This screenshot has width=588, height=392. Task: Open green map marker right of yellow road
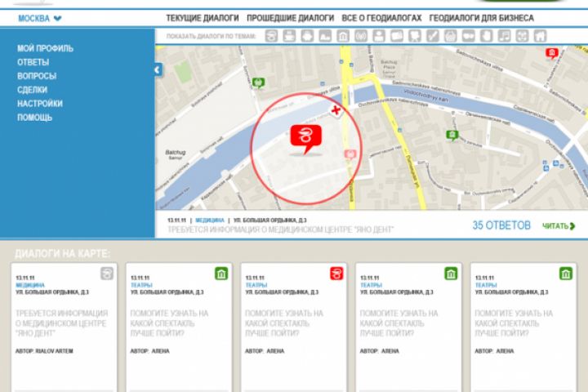pos(452,136)
